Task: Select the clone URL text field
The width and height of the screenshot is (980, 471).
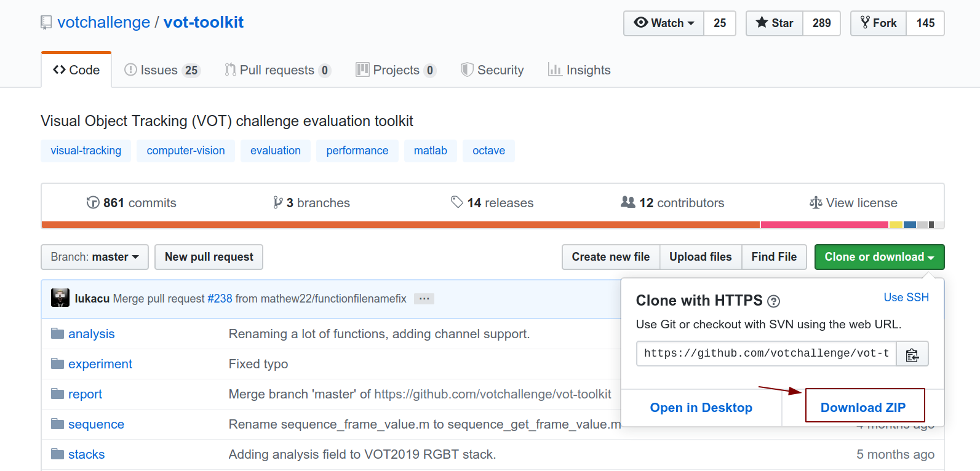Action: click(x=766, y=354)
